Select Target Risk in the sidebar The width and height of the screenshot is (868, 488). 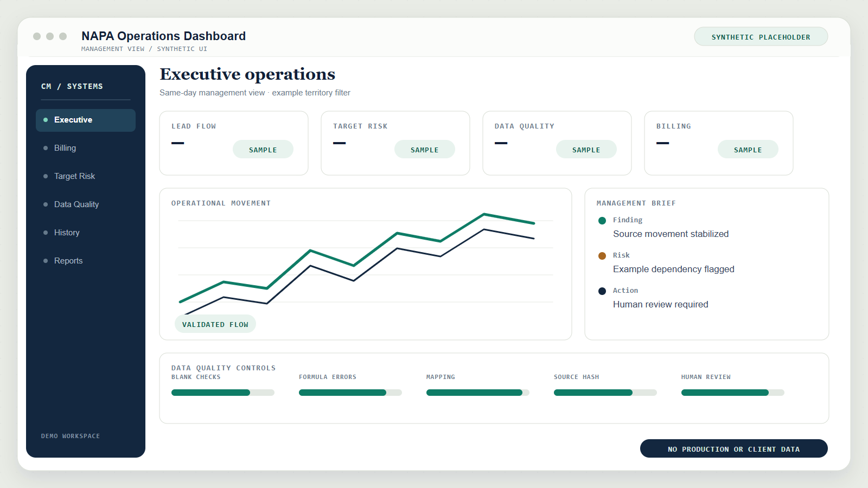coord(86,176)
